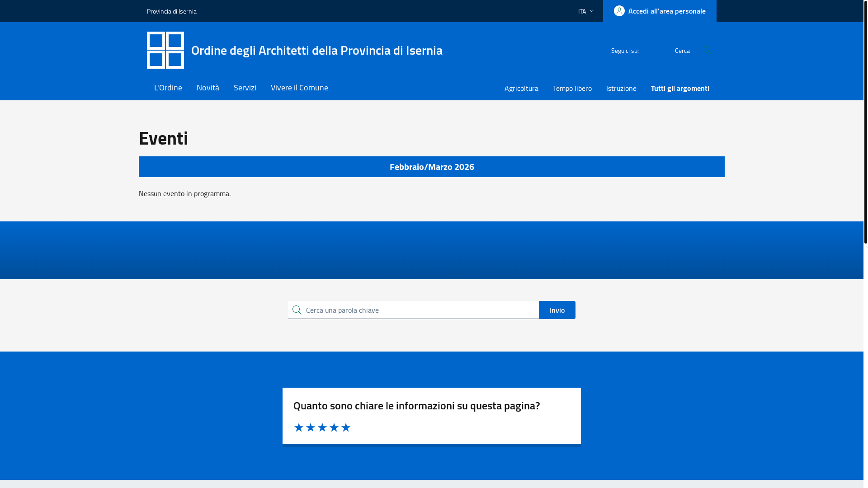Rate page with the fifth star
The width and height of the screenshot is (868, 488).
tap(345, 427)
